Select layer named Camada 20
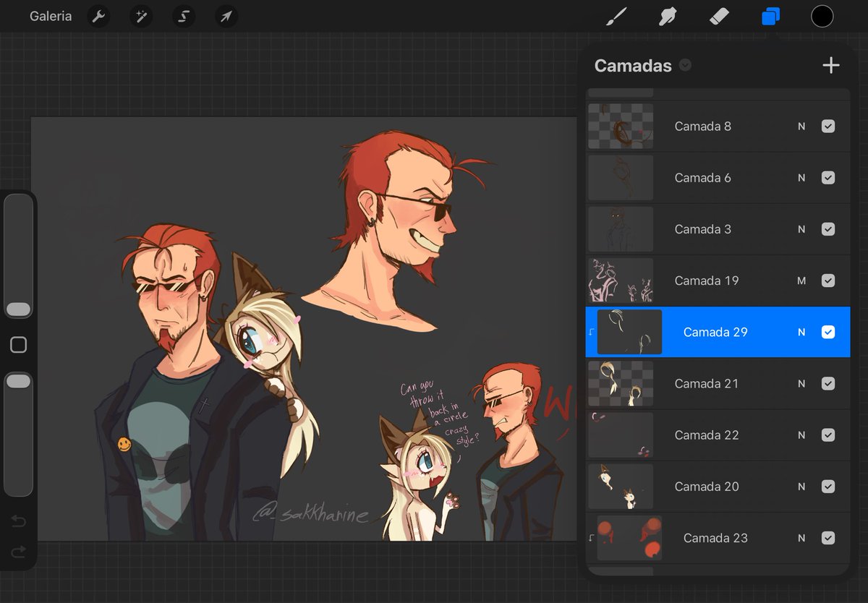Image resolution: width=868 pixels, height=603 pixels. (x=707, y=487)
